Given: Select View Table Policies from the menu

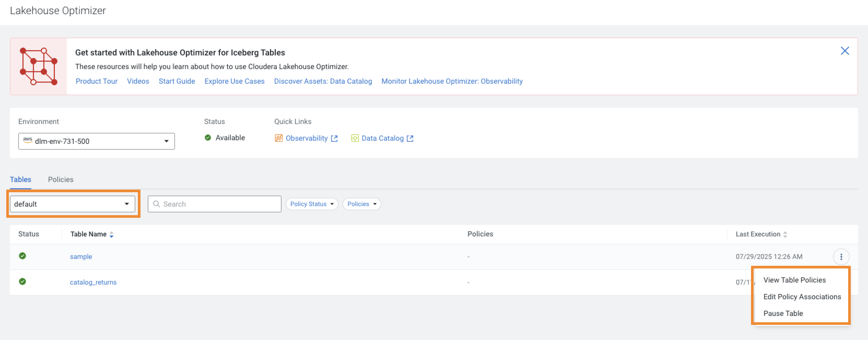Looking at the screenshot, I should click(795, 280).
